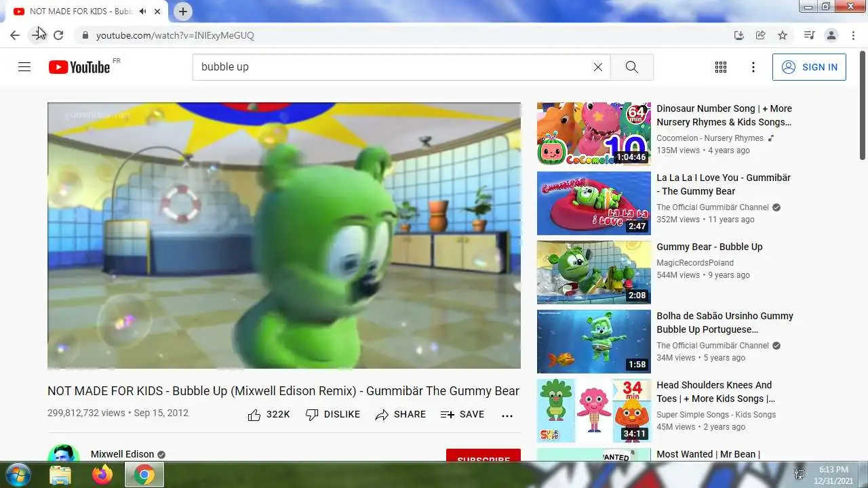Like the video with thumbs-up 322K
Viewport: 868px width, 488px height.
269,415
